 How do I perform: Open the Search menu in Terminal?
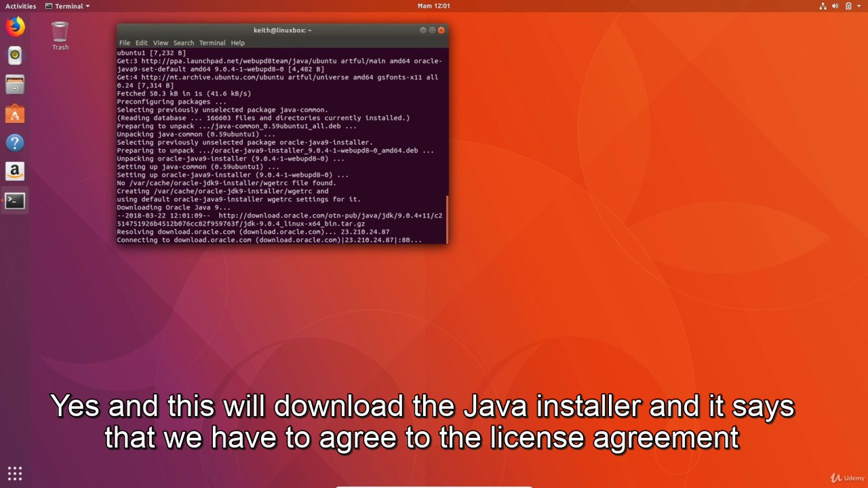[x=183, y=43]
